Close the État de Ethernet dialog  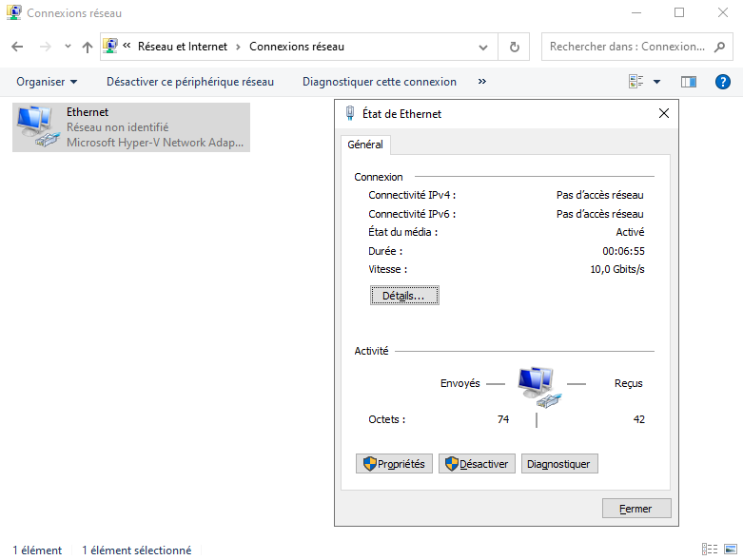tap(663, 113)
